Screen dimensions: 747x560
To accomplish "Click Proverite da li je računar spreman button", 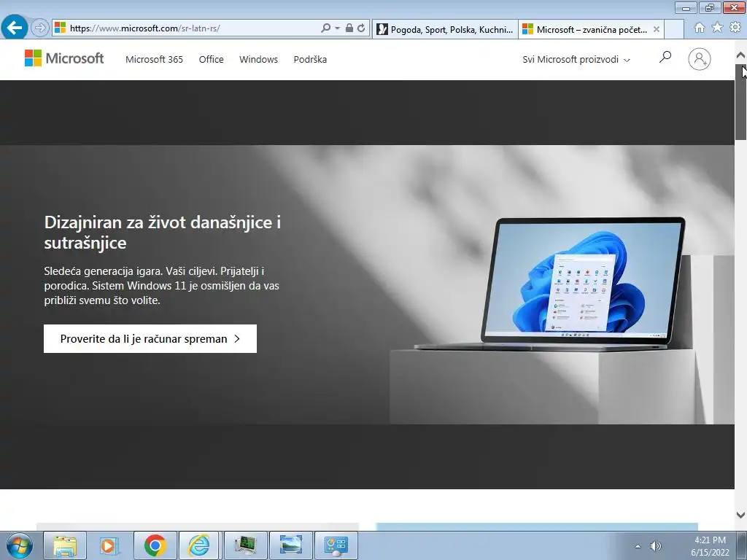I will 150,338.
